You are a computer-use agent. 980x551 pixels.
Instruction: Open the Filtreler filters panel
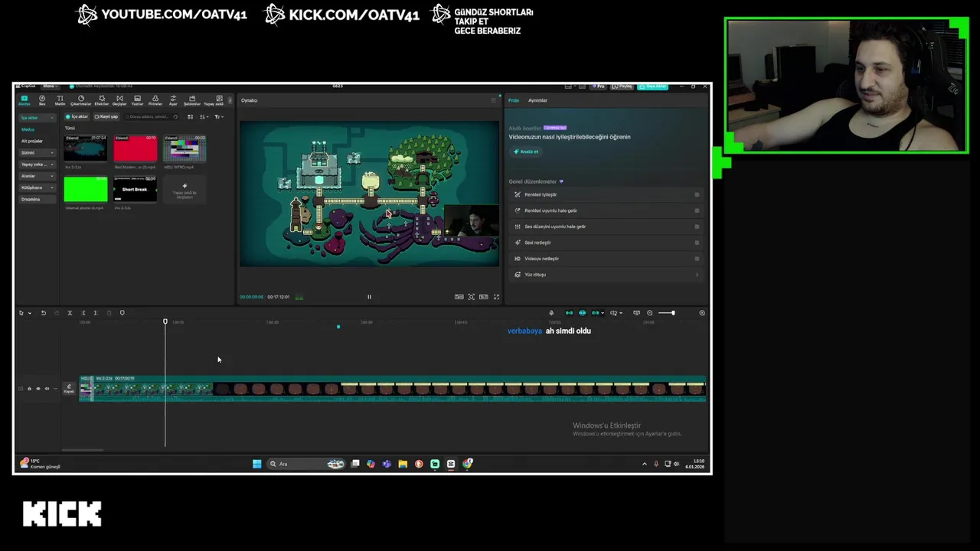point(155,100)
